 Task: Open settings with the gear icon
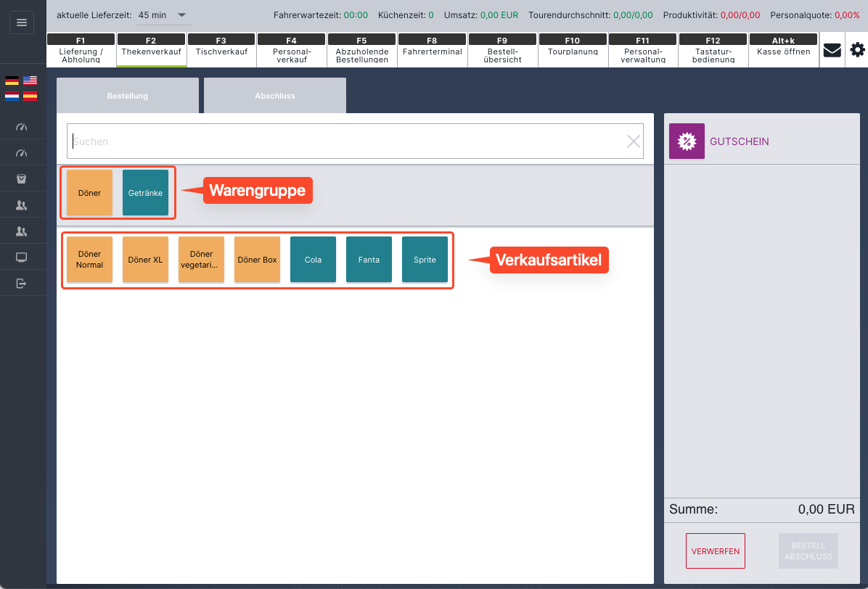857,50
